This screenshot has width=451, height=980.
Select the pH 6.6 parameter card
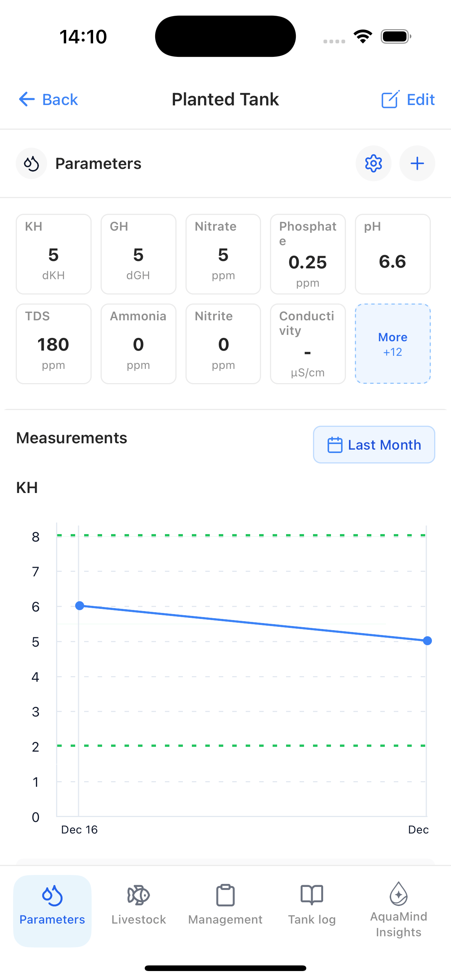(x=392, y=254)
